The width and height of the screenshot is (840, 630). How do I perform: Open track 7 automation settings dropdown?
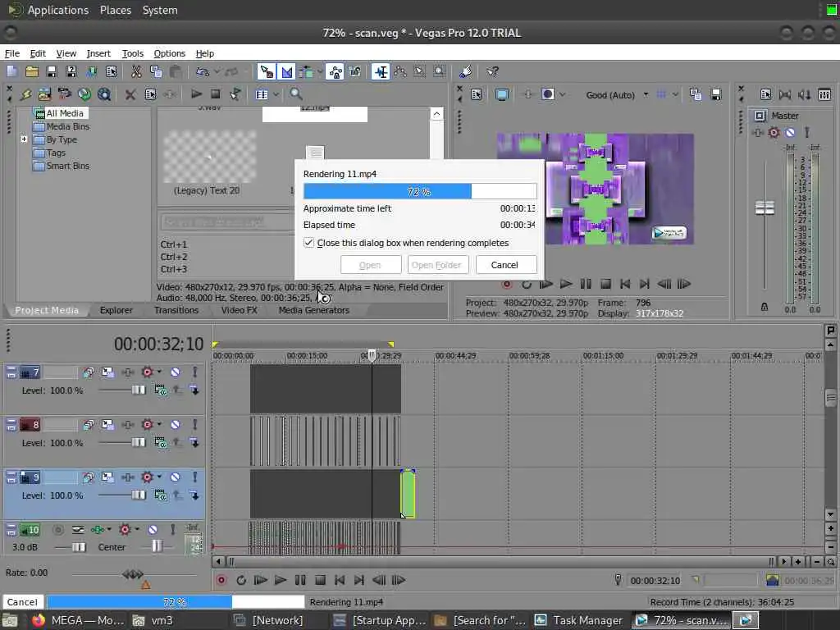pos(159,372)
